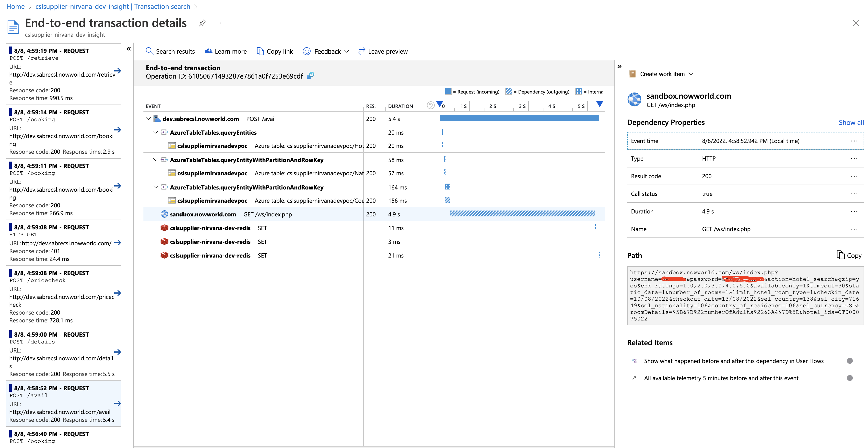Image resolution: width=868 pixels, height=448 pixels.
Task: Select cslsuppliernirvanadevpoc 156 ms table row
Action: coord(374,200)
